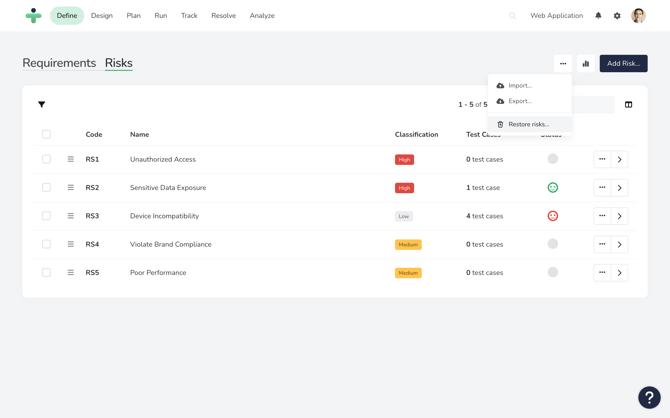Choose Restore risks from the menu

tap(528, 124)
